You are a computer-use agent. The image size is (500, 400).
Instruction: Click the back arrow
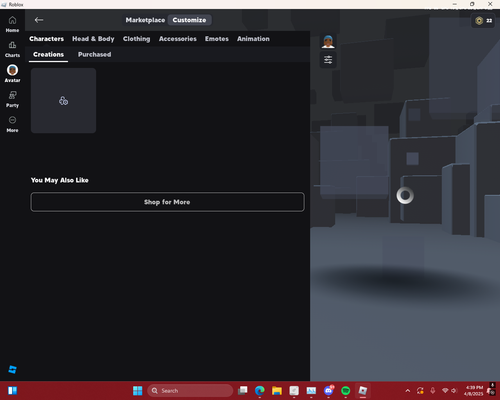(x=39, y=20)
